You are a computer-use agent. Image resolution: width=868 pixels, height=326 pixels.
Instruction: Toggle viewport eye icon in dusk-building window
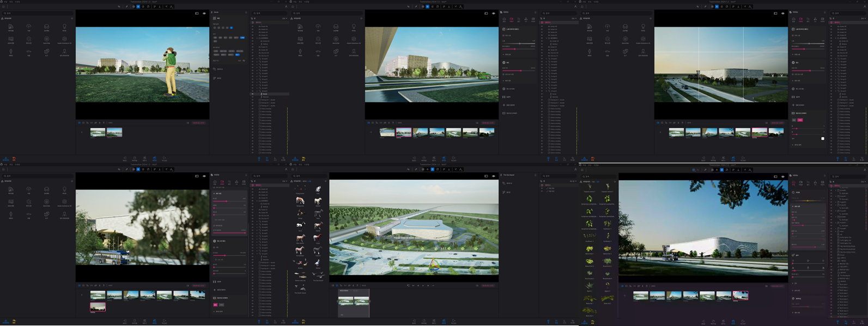tap(783, 176)
